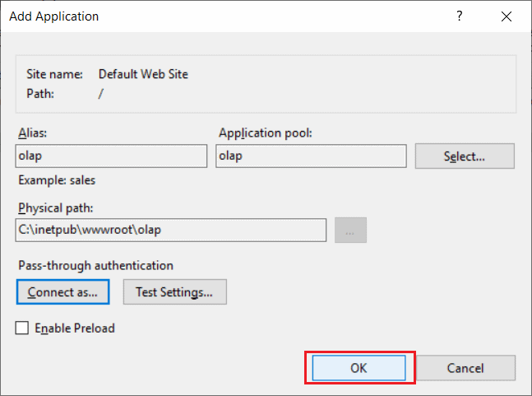Viewport: 532px width, 396px height.
Task: Confirm with the OK button
Action: [359, 368]
